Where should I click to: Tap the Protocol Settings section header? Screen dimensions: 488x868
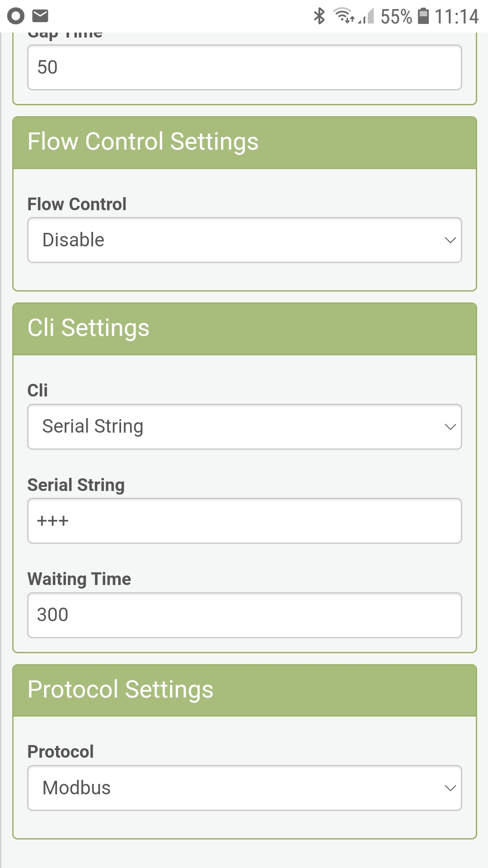click(x=244, y=690)
